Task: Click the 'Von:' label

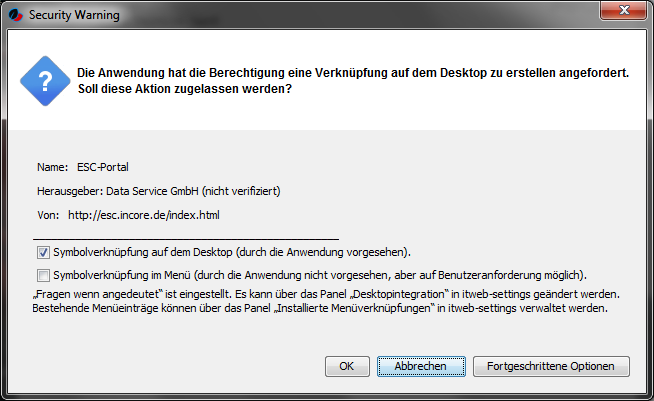Action: click(x=48, y=215)
